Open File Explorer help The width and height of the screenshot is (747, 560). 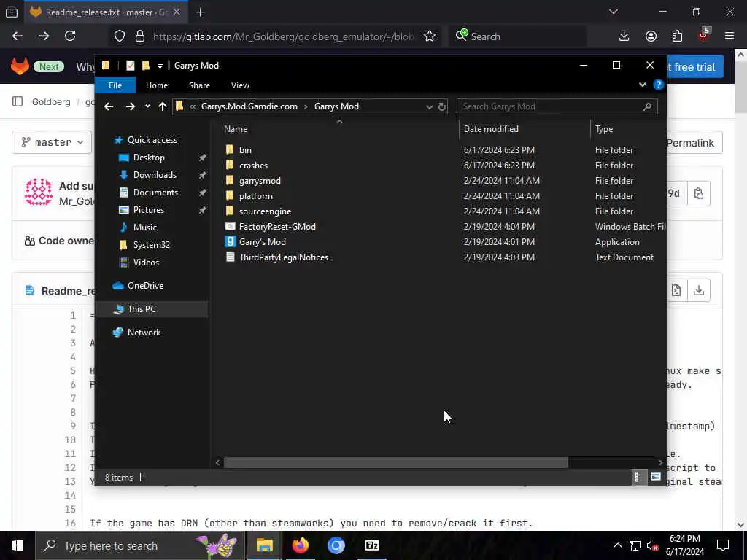point(659,85)
